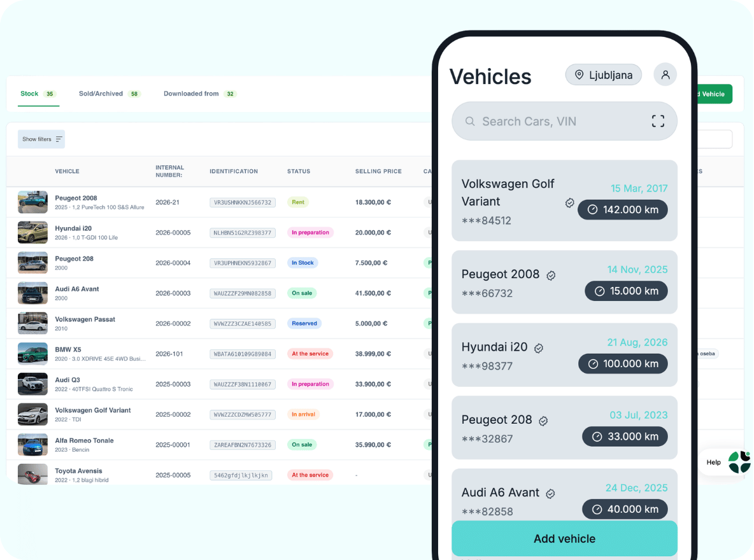Image resolution: width=754 pixels, height=560 pixels.
Task: Open the Ljubljana location selector
Action: click(604, 75)
